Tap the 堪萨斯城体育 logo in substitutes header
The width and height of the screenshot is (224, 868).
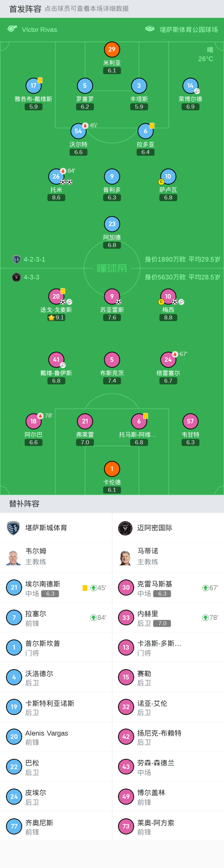13,528
